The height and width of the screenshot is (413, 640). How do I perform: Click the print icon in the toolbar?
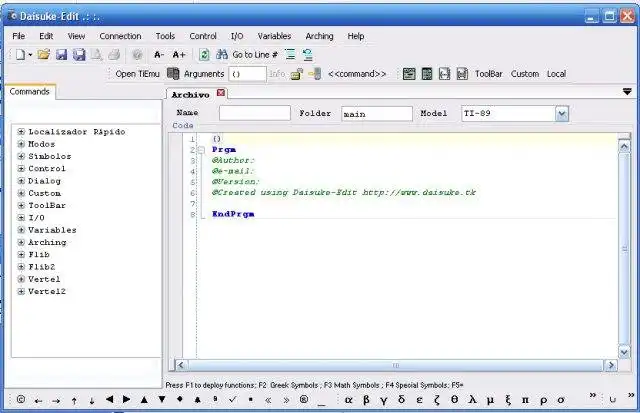114,54
